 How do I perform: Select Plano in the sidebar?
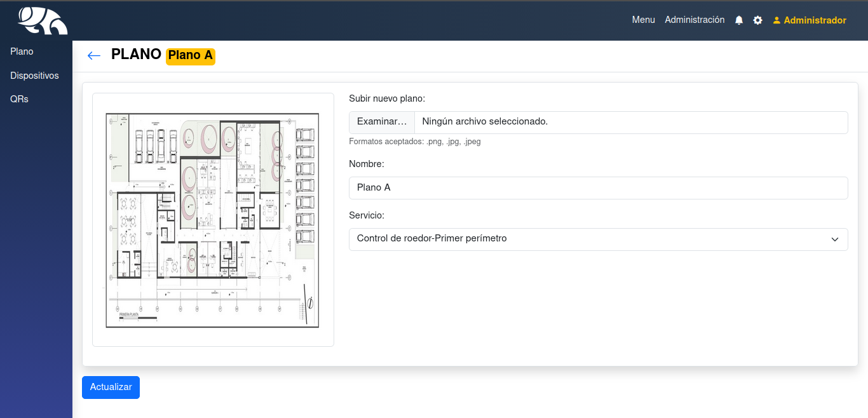(22, 51)
